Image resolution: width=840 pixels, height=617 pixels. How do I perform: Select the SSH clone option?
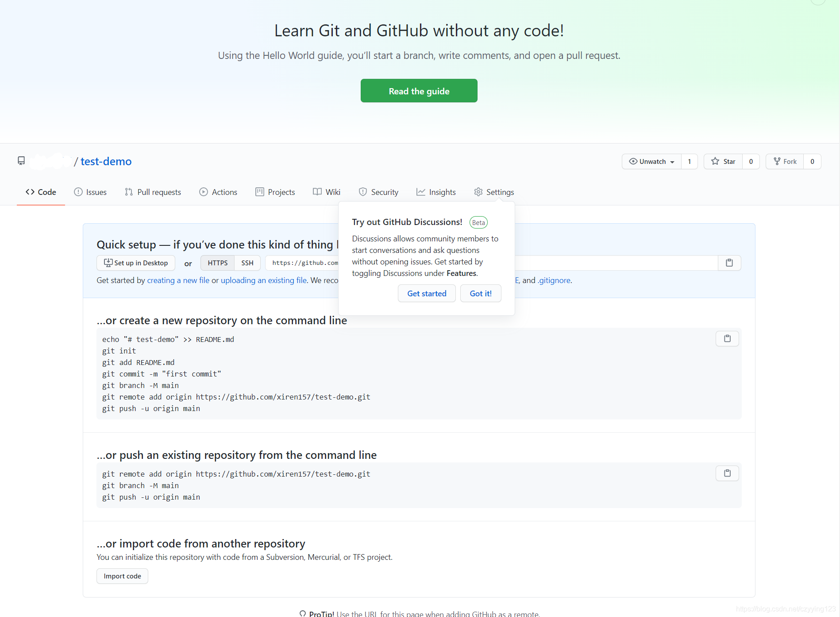click(247, 263)
